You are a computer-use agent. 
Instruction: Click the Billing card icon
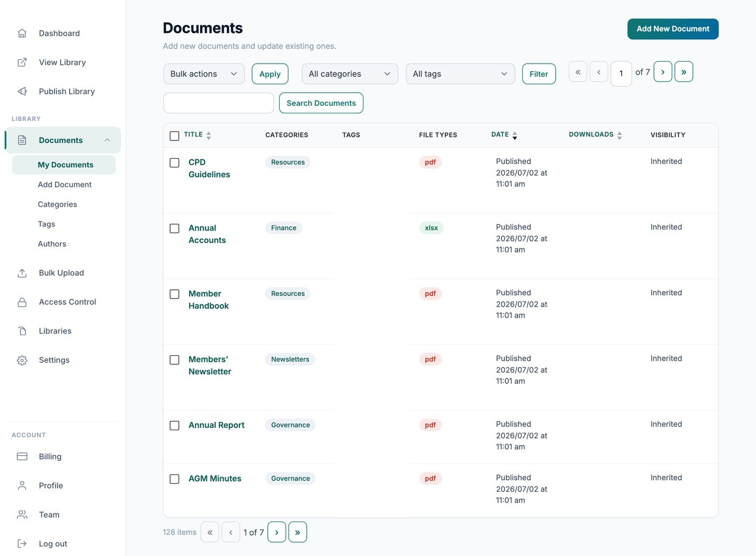[x=22, y=457]
